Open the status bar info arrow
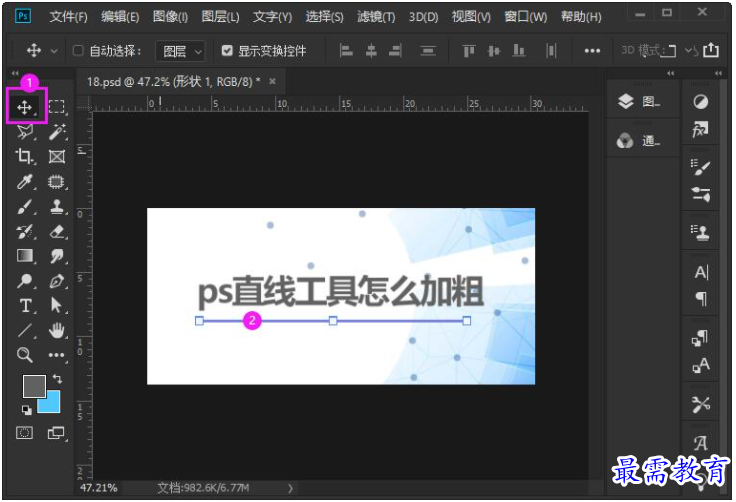Screen dimensions: 736x502 [x=290, y=488]
